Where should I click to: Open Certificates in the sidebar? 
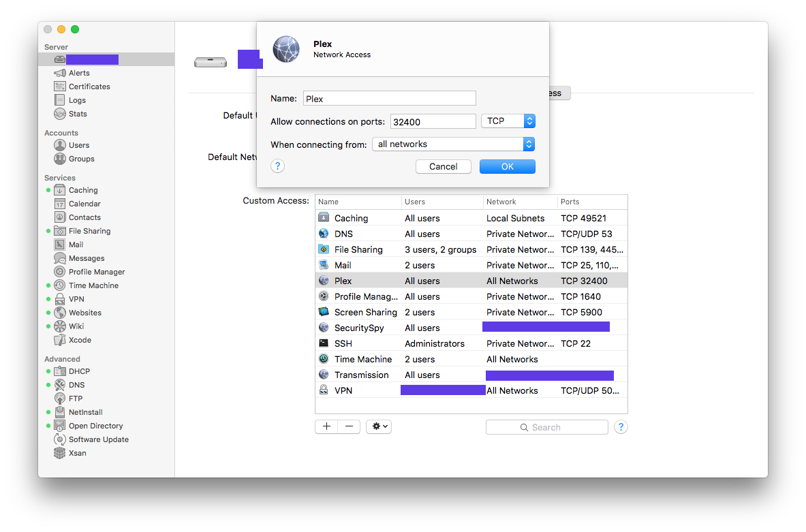coord(89,87)
